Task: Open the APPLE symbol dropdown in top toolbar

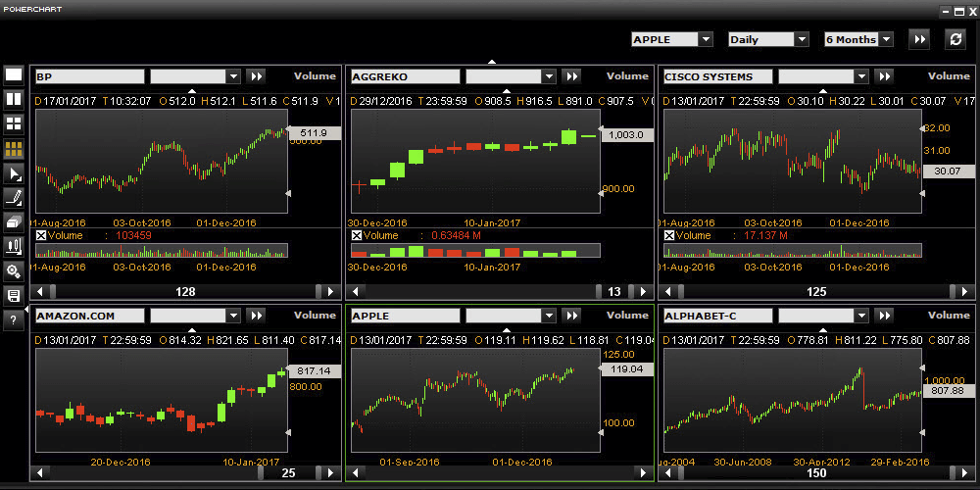Action: [x=705, y=39]
